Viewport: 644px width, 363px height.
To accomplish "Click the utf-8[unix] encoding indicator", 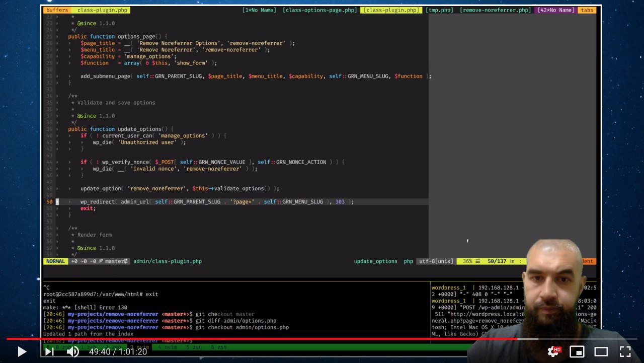I will [x=436, y=261].
